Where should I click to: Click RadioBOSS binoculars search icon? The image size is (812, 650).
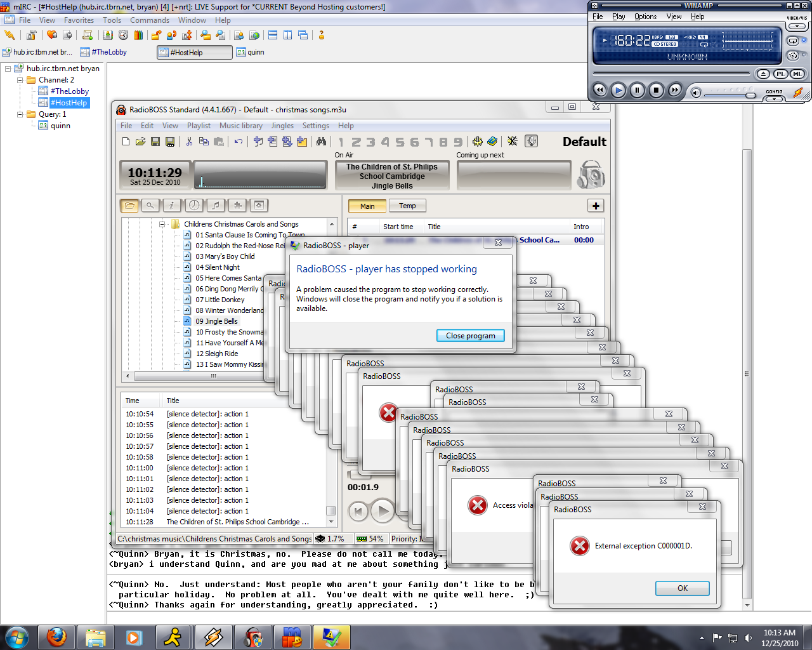(321, 142)
